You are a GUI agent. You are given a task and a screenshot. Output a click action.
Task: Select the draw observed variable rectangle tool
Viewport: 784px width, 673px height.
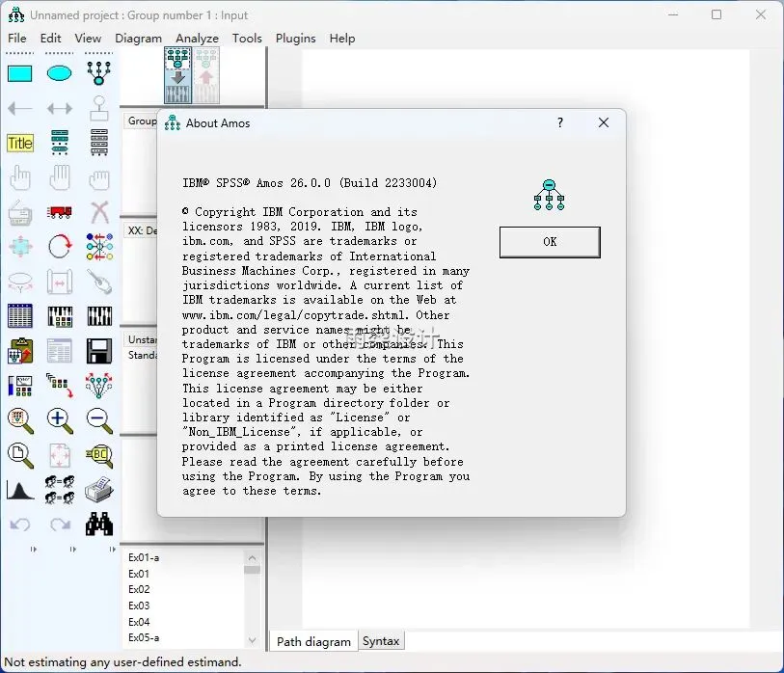click(x=20, y=73)
